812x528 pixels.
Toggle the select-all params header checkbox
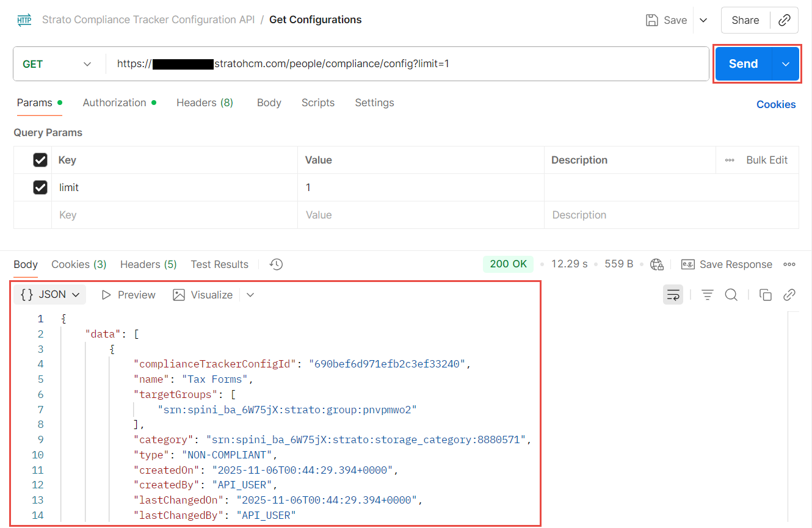(40, 160)
